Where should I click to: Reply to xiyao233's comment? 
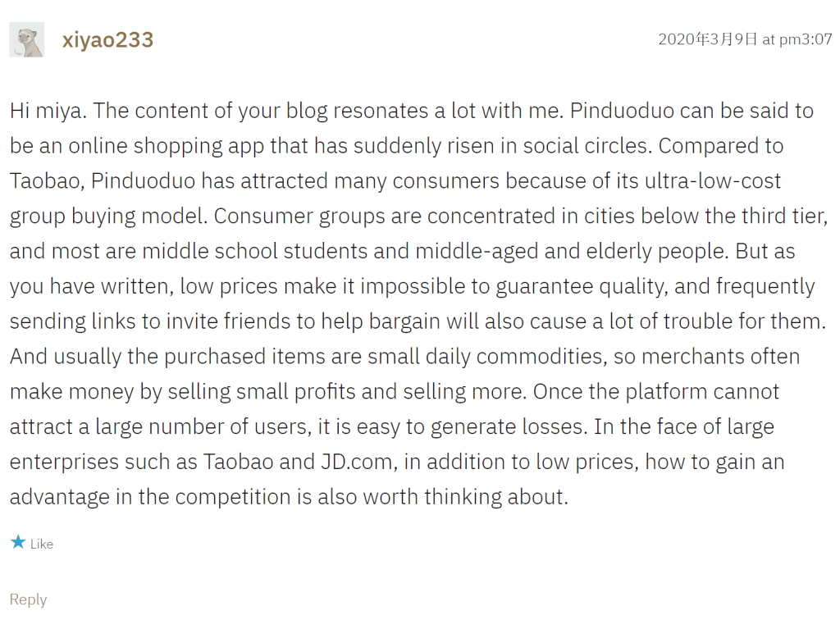(28, 599)
